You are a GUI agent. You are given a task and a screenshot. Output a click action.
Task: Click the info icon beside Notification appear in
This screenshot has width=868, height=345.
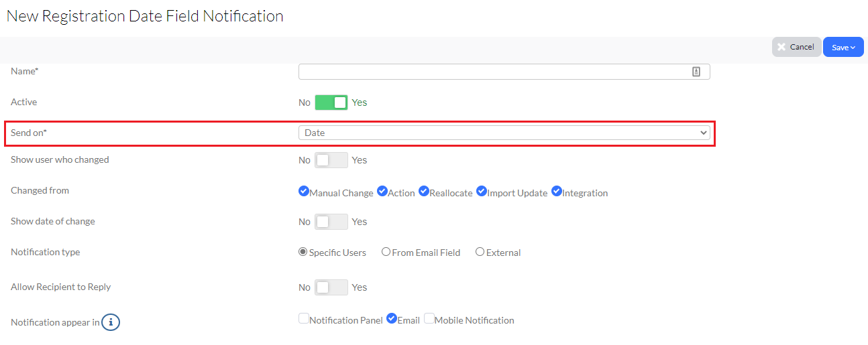tap(111, 322)
